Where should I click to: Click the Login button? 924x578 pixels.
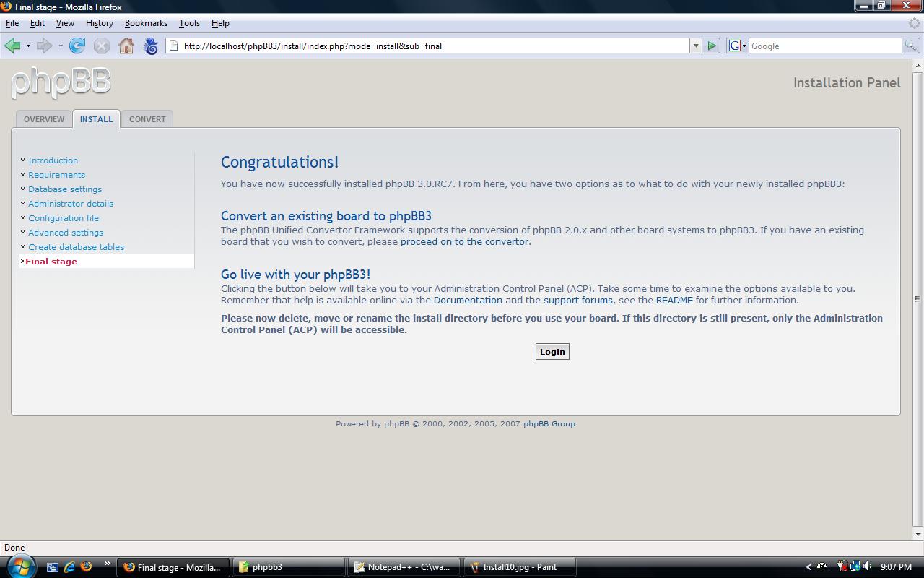[552, 352]
